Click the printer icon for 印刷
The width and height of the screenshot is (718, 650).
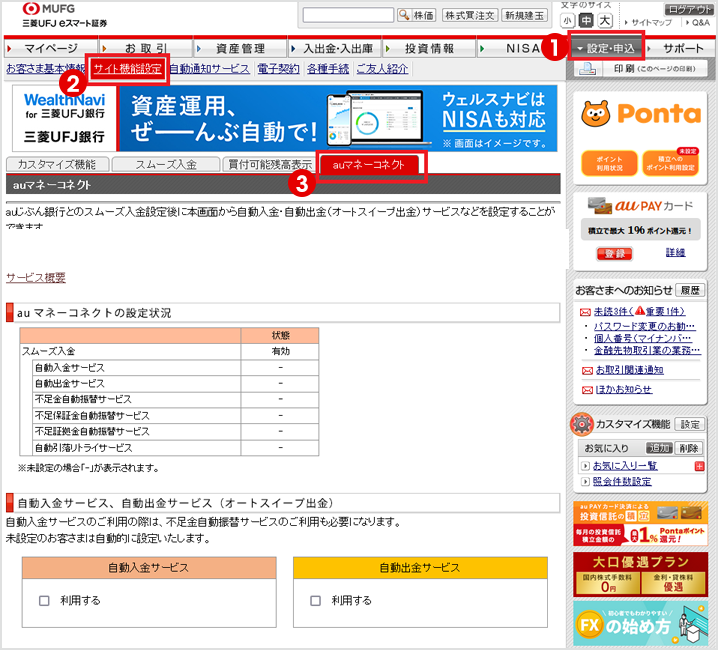(589, 69)
